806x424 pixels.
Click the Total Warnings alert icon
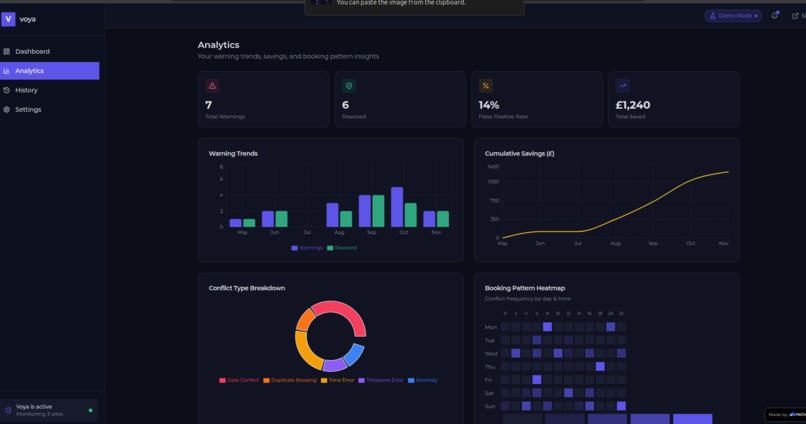coord(212,86)
